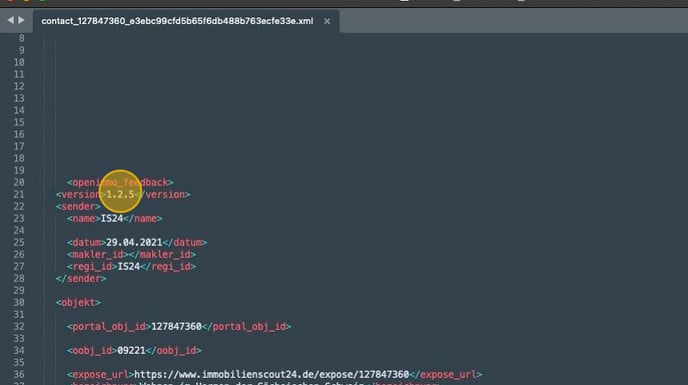Click the opening sender tag

point(78,206)
